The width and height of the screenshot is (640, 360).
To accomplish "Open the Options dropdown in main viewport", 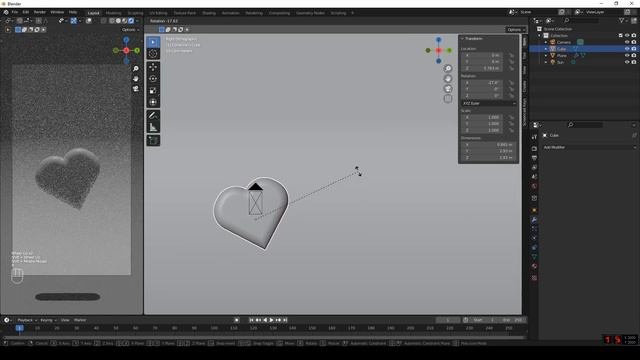I will click(516, 29).
